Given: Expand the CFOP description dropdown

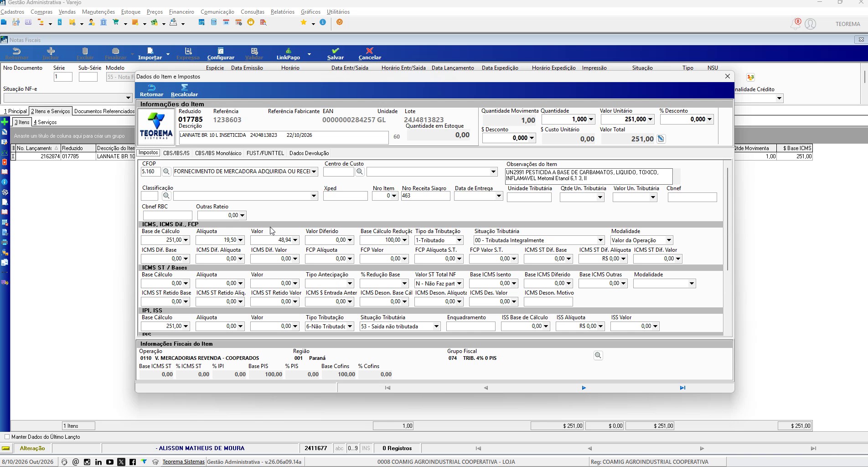Looking at the screenshot, I should pos(314,171).
